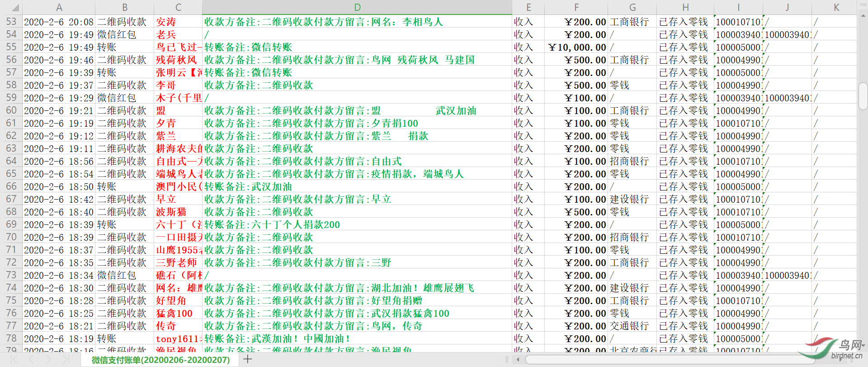The height and width of the screenshot is (367, 868).
Task: Click the vertical scrollbar thumb
Action: pos(863,96)
